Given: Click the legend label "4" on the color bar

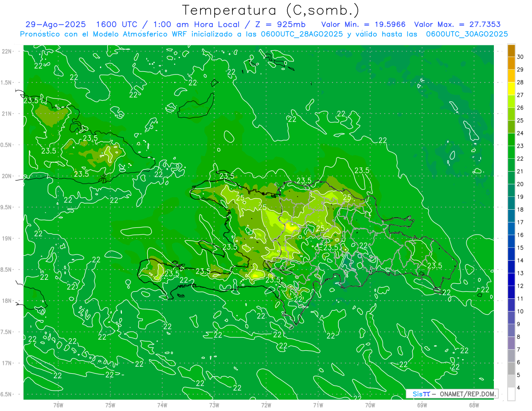Looking at the screenshot, I should tap(519, 388).
